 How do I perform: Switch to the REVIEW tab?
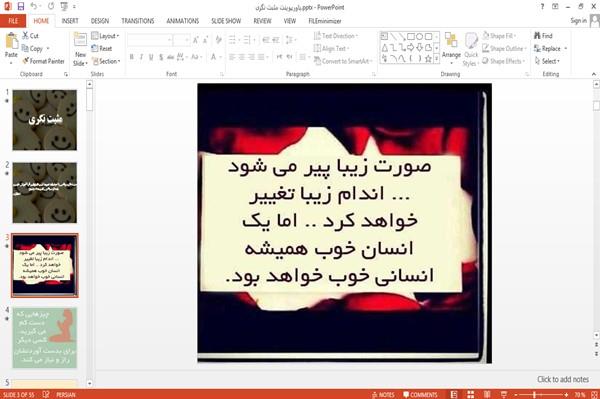pyautogui.click(x=262, y=21)
